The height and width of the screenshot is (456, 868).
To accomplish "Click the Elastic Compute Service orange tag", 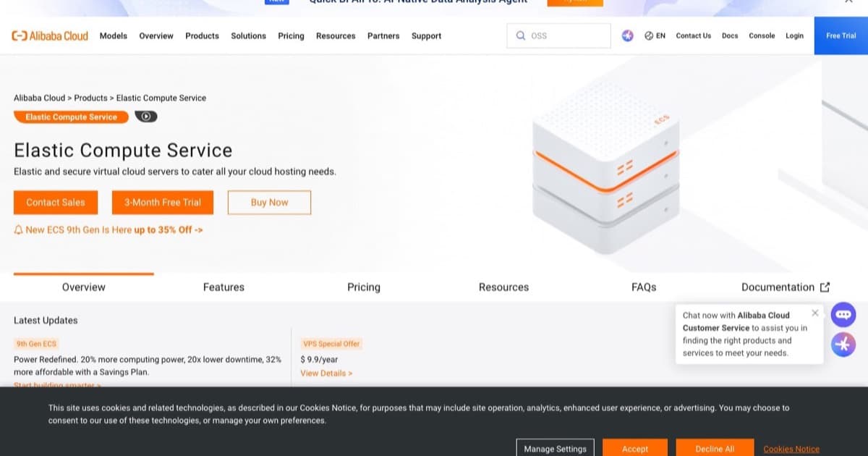I will (71, 117).
